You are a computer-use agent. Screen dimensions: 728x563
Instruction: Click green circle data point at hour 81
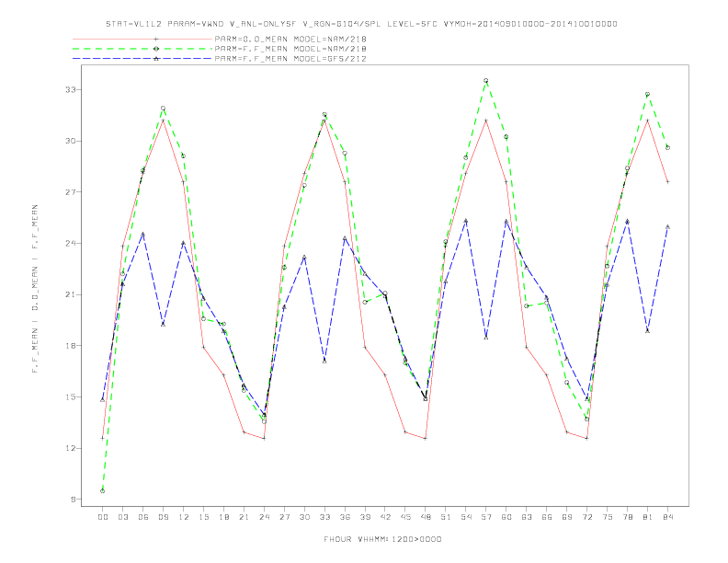[x=648, y=94]
